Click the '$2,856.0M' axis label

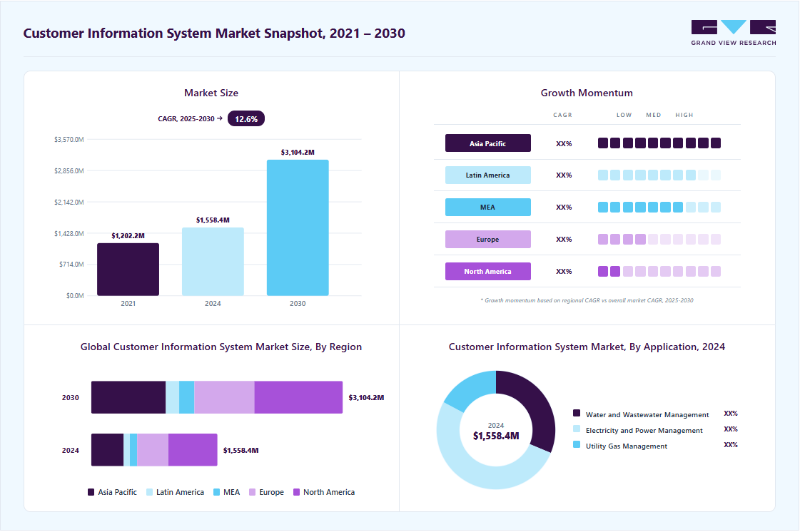69,171
